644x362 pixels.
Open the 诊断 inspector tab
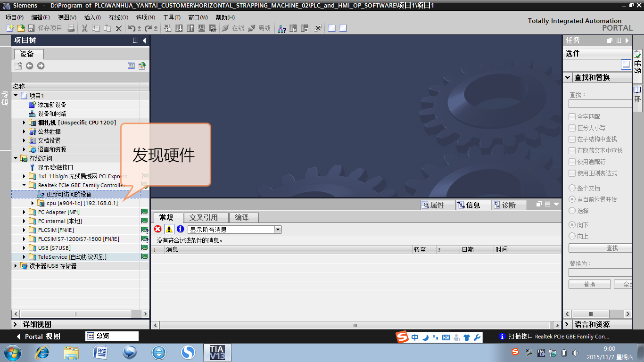coord(508,205)
